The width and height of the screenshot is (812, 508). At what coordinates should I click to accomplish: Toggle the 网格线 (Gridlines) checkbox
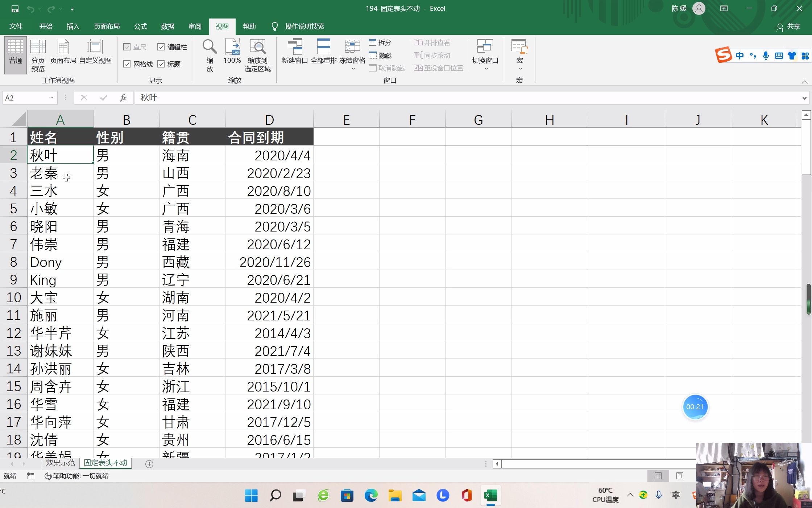127,64
